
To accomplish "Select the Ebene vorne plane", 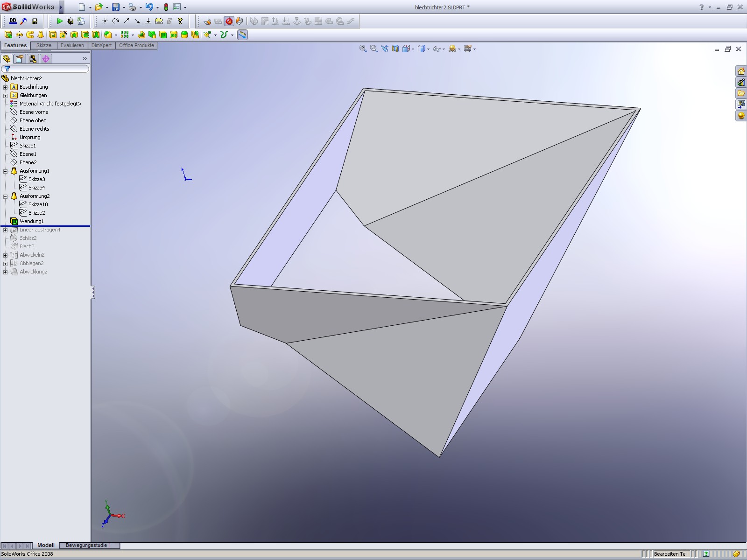I will click(29, 112).
